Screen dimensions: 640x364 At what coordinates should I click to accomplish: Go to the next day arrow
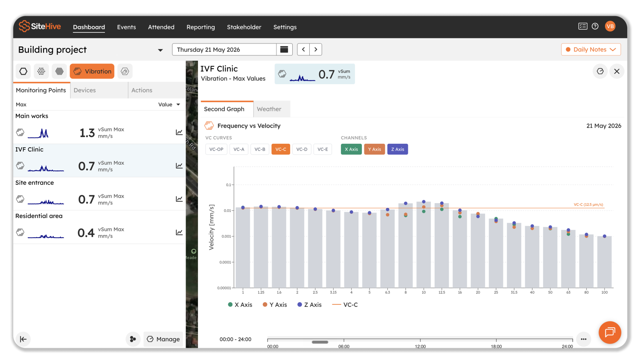pos(316,50)
